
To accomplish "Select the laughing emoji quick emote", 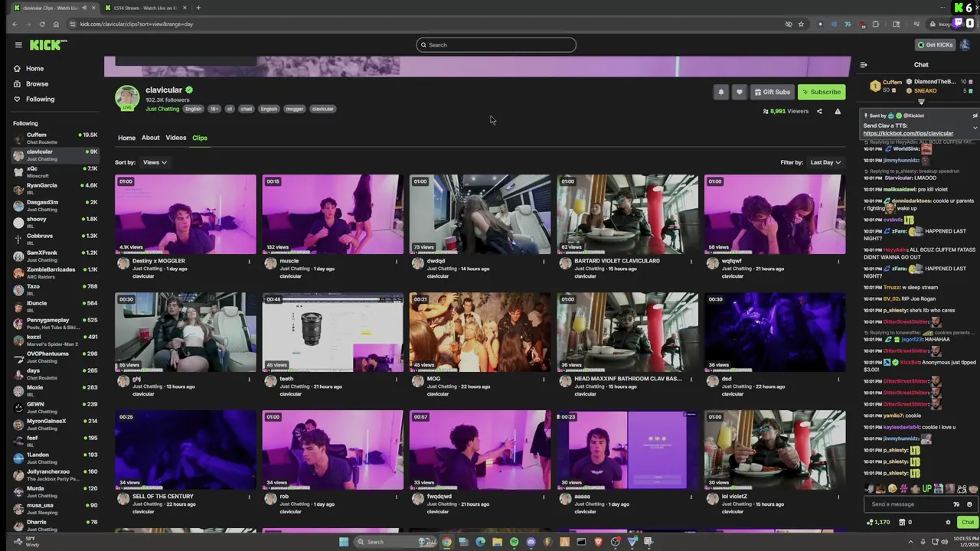I will click(x=893, y=488).
